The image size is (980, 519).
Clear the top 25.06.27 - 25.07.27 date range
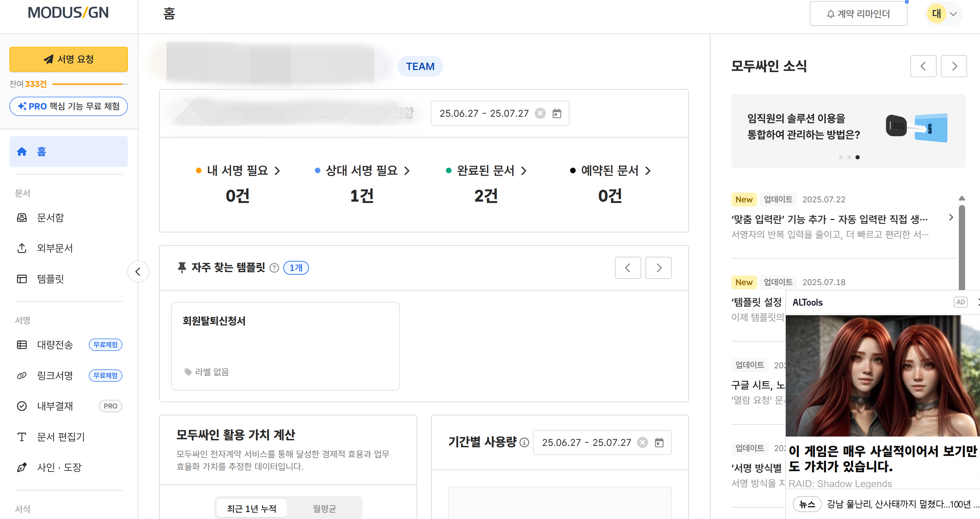(x=540, y=113)
